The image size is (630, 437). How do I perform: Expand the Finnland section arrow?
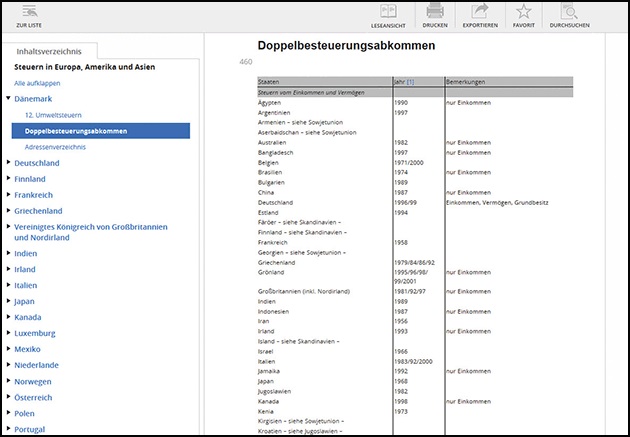point(8,179)
